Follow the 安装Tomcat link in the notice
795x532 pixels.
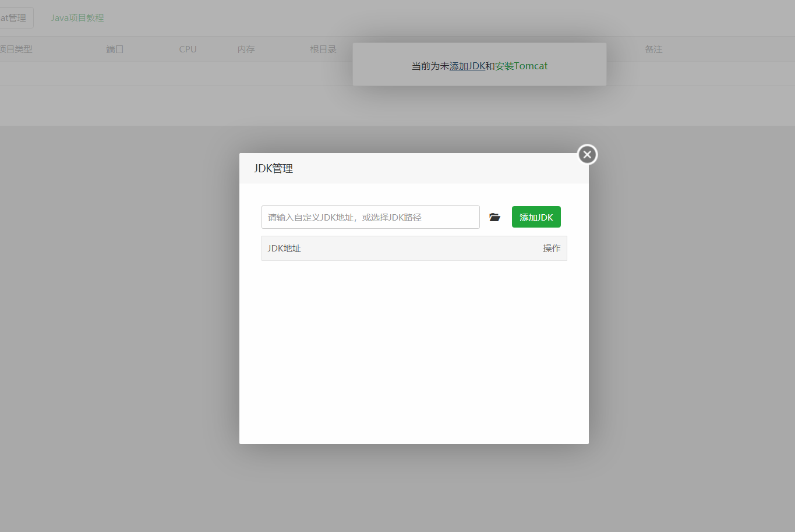point(521,66)
